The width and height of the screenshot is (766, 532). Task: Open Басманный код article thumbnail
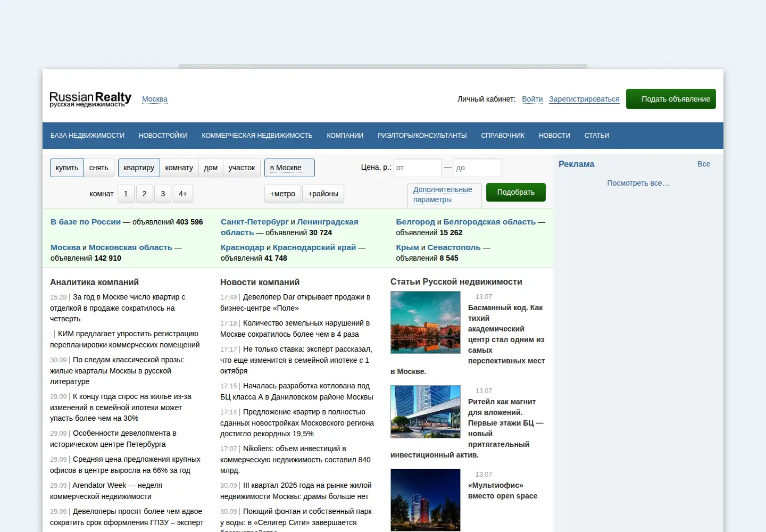(426, 322)
